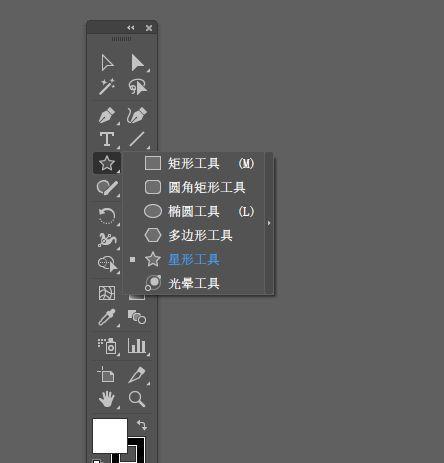
Task: Close the tools panel
Action: click(149, 28)
